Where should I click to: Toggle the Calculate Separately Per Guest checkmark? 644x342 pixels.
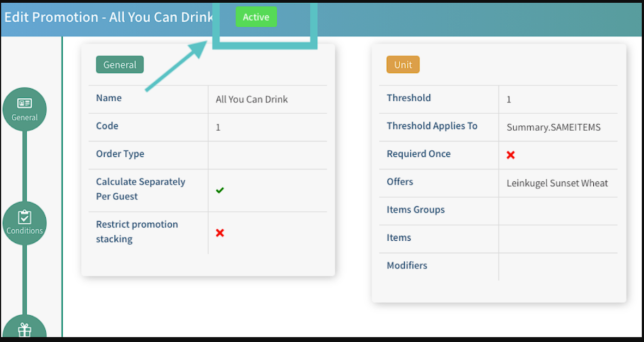click(x=220, y=190)
